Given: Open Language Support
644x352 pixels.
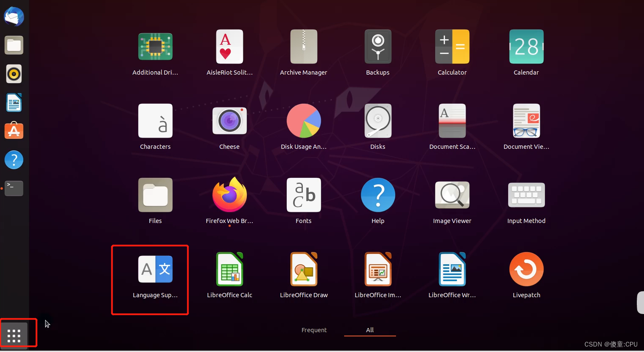Looking at the screenshot, I should [x=155, y=269].
